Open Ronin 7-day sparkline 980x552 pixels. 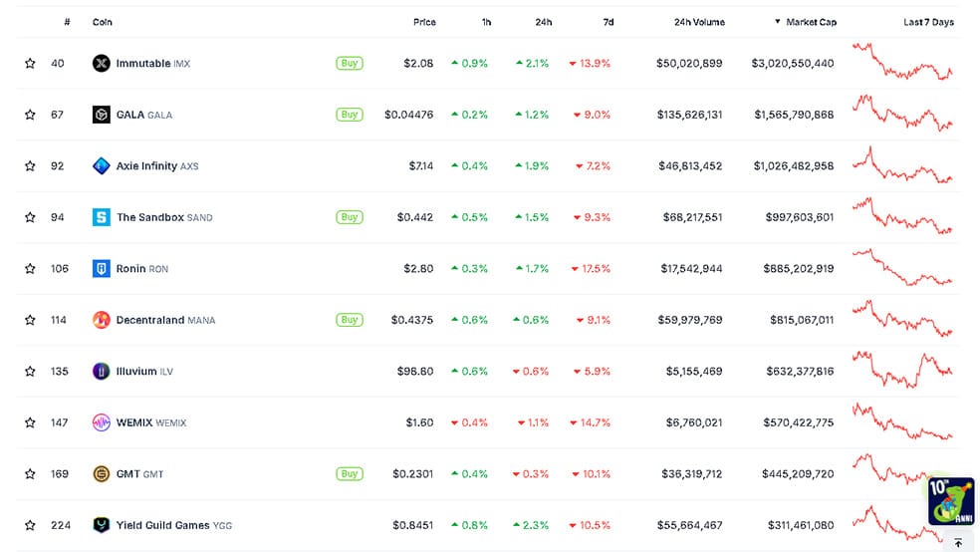click(902, 267)
